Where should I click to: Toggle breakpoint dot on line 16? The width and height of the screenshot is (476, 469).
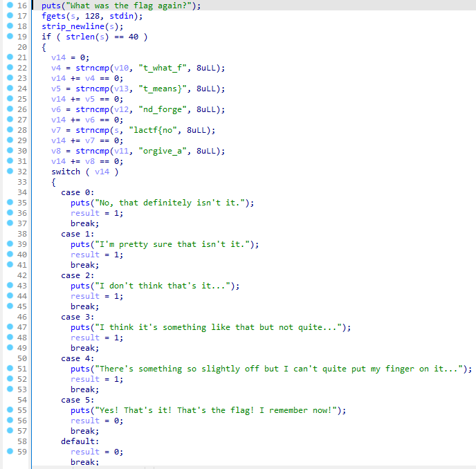click(x=10, y=5)
